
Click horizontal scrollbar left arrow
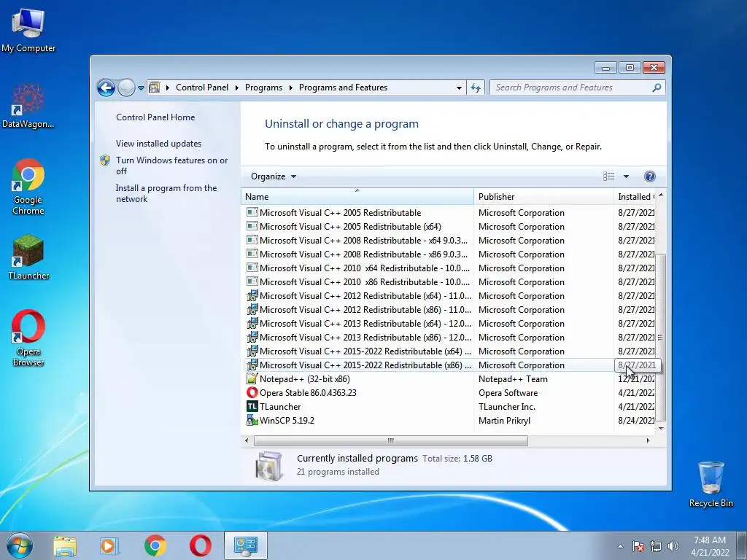(x=247, y=440)
